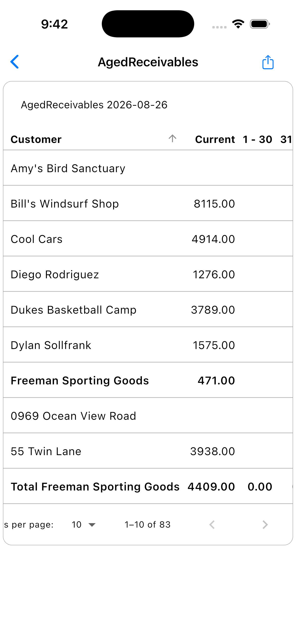Go to next page arrow
The width and height of the screenshot is (296, 644).
265,524
